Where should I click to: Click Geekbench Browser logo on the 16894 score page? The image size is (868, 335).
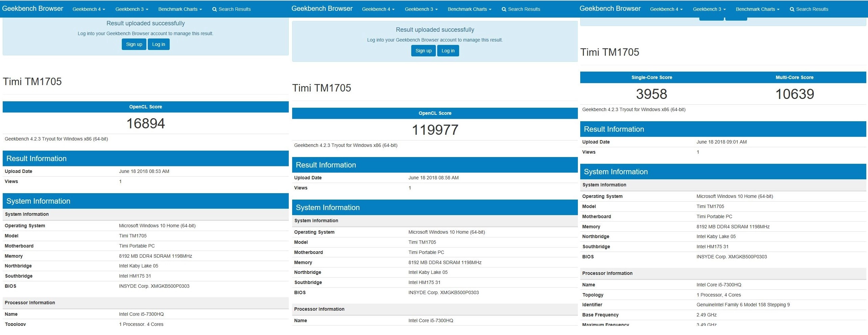tap(33, 9)
